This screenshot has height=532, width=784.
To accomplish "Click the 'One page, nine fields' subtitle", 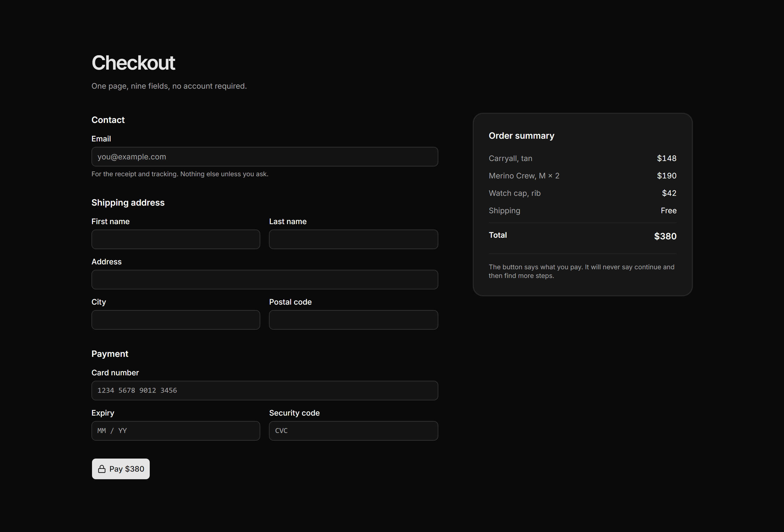I will coord(169,86).
